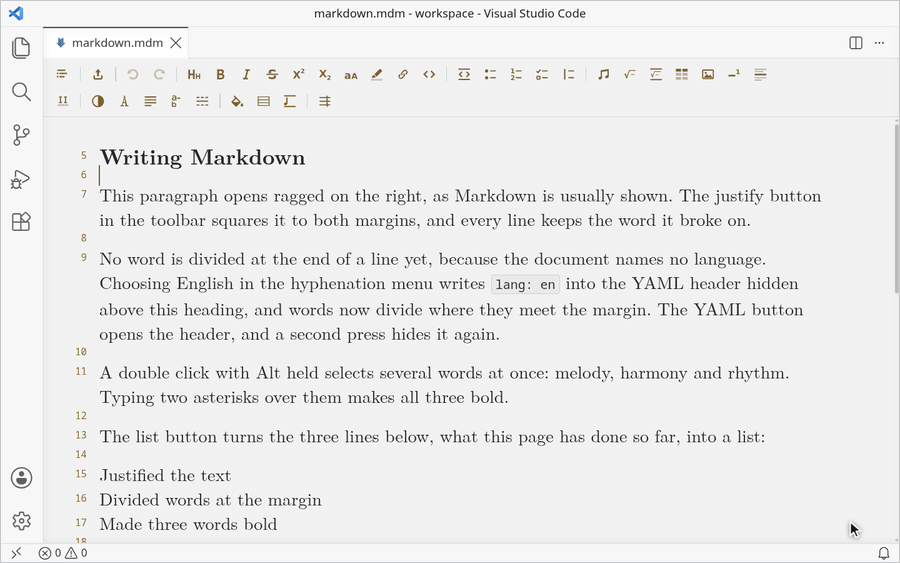
Task: Open the Run and Debug view
Action: click(21, 179)
